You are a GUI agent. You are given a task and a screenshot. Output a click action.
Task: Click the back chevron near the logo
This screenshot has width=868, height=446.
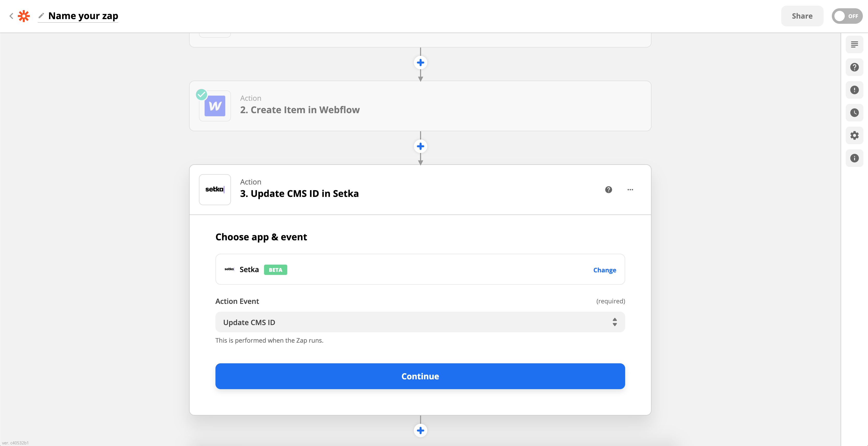click(x=11, y=16)
